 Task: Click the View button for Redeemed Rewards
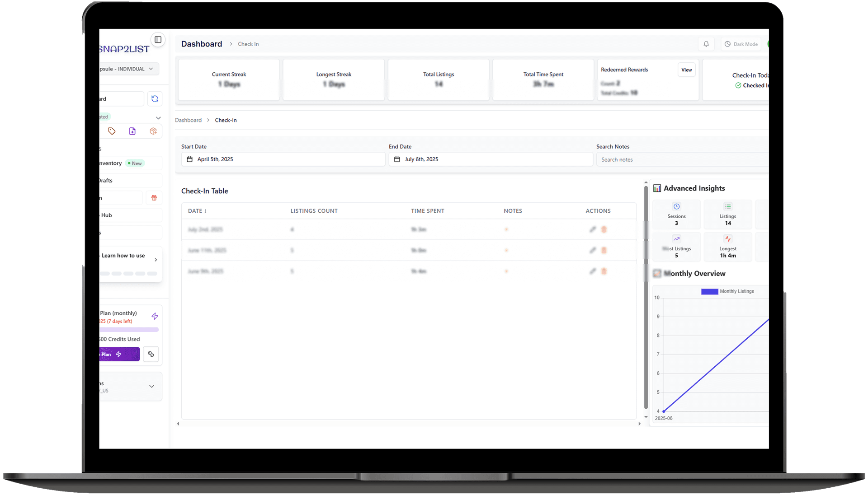tap(686, 70)
